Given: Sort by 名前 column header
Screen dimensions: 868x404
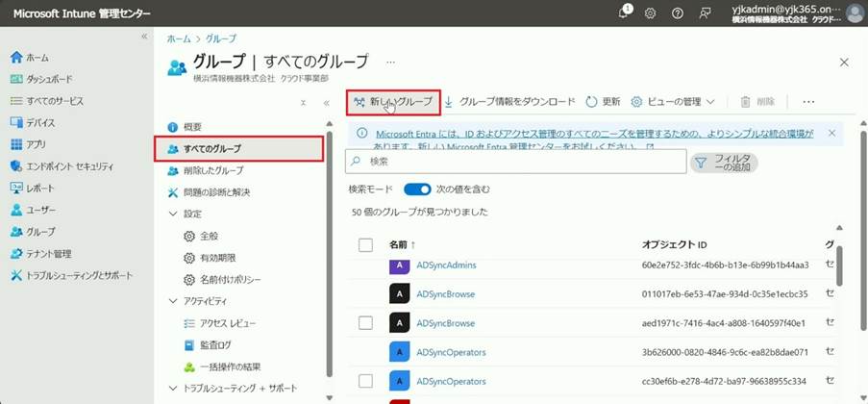Looking at the screenshot, I should 403,244.
